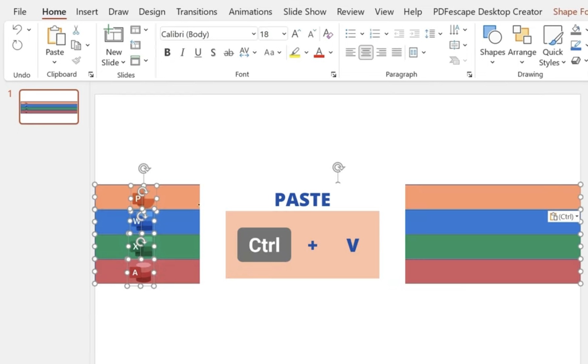Open the Paragraph dialog launcher

pyautogui.click(x=470, y=75)
